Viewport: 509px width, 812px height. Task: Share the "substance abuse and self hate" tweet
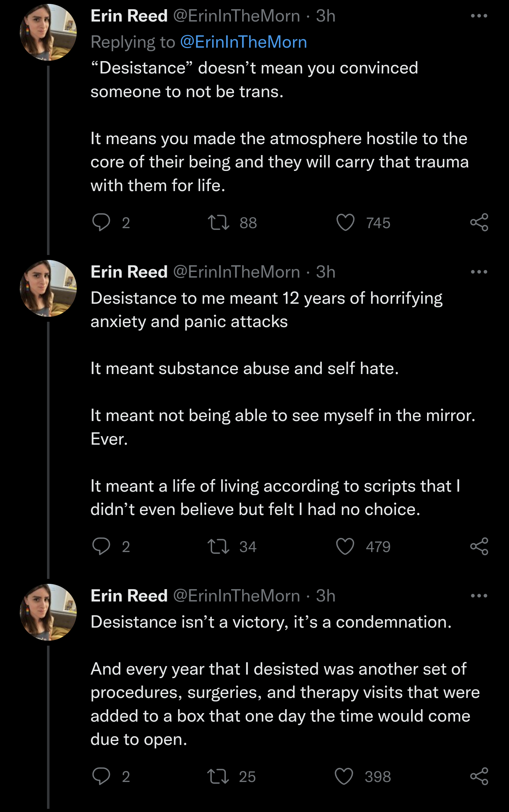[x=479, y=546]
